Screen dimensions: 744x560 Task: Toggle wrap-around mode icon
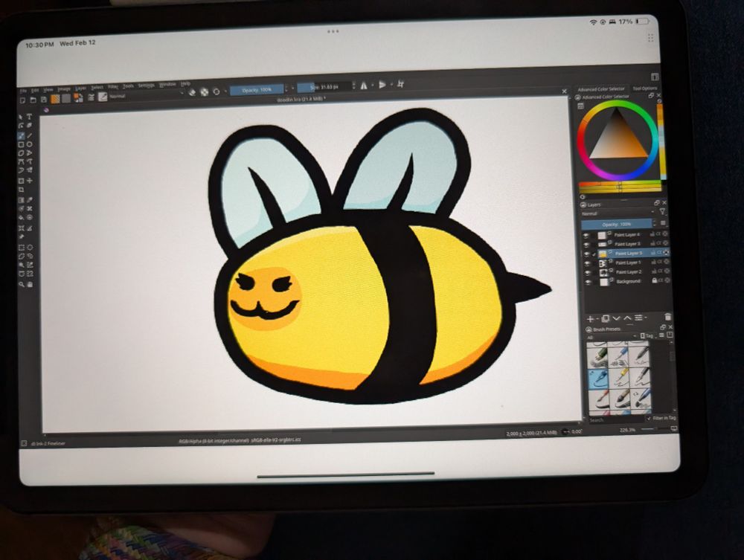(401, 84)
